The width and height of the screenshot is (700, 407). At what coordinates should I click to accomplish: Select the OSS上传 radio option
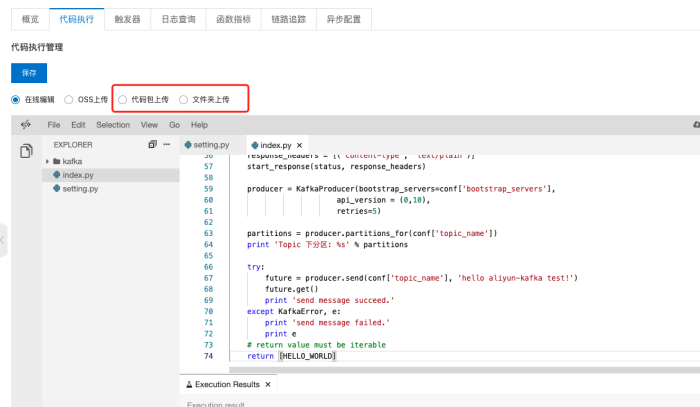(x=69, y=99)
